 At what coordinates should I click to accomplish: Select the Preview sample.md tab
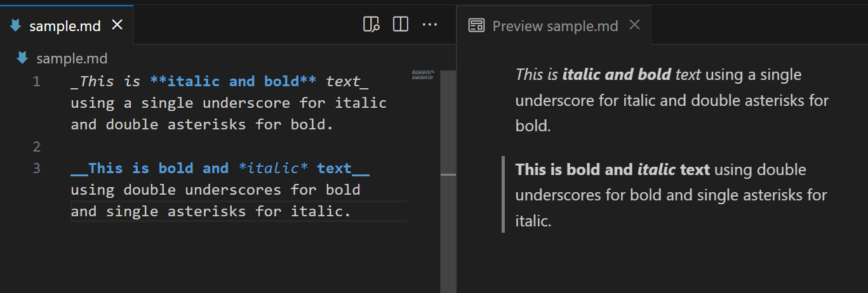555,26
